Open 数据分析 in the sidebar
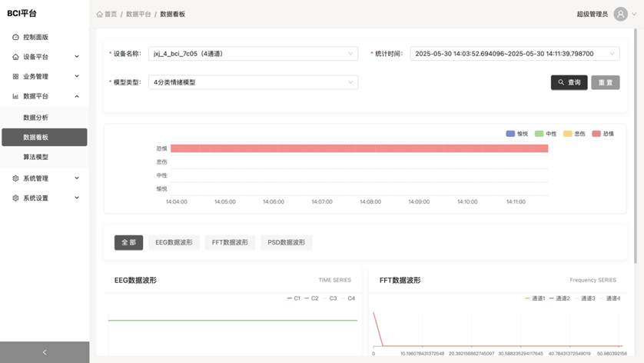644x363 pixels. point(35,118)
